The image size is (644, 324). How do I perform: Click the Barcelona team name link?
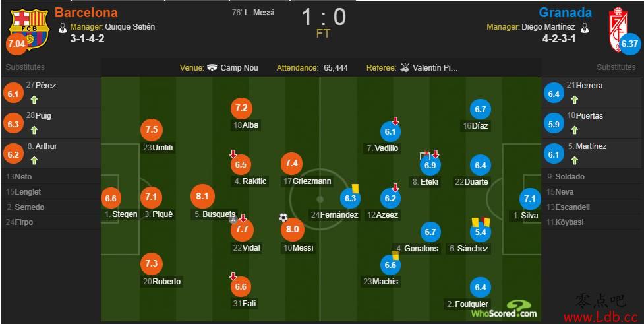click(86, 13)
